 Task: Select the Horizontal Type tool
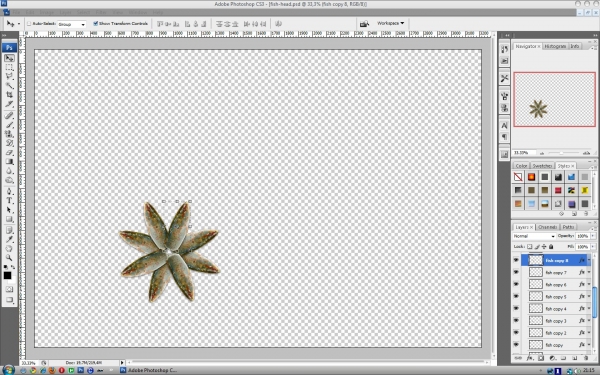[9, 201]
